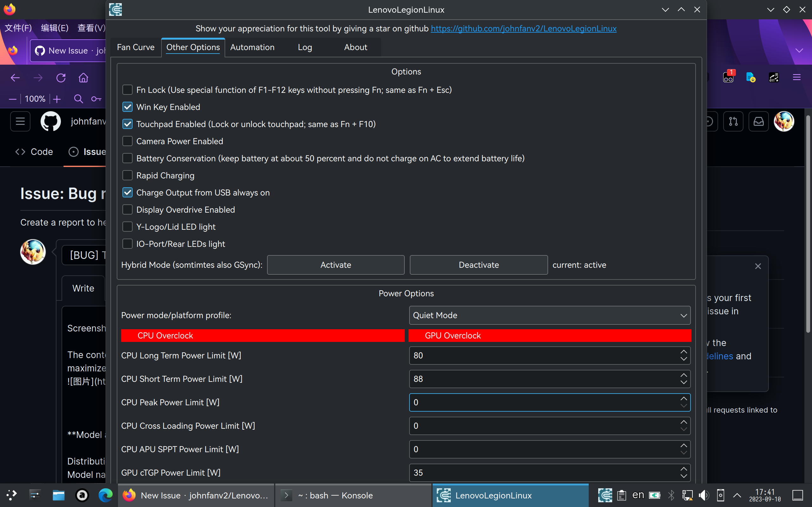Enable the Fn Lock checkbox

point(128,90)
